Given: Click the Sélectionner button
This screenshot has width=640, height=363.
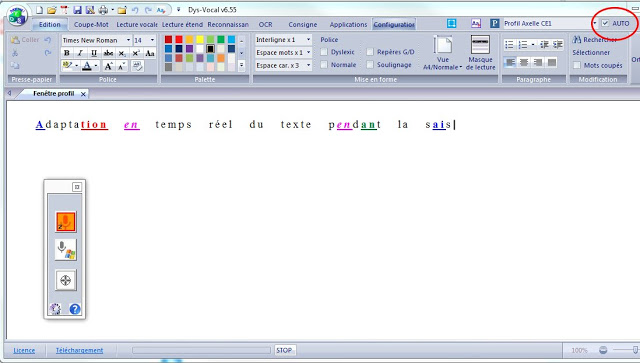Looking at the screenshot, I should [591, 52].
